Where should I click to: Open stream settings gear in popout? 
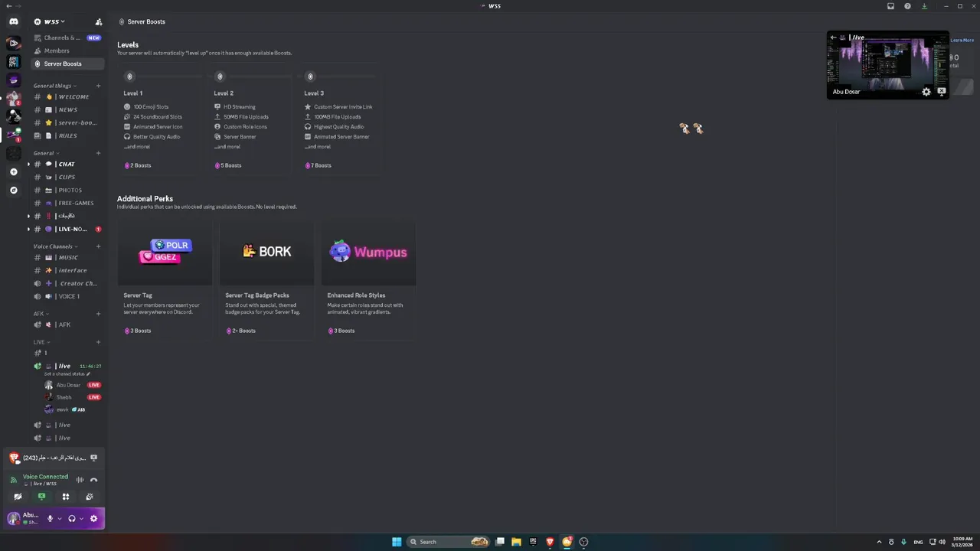926,92
